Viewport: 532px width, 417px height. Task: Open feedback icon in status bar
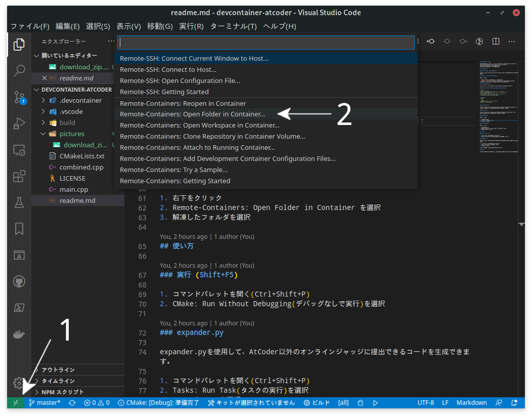(499, 403)
